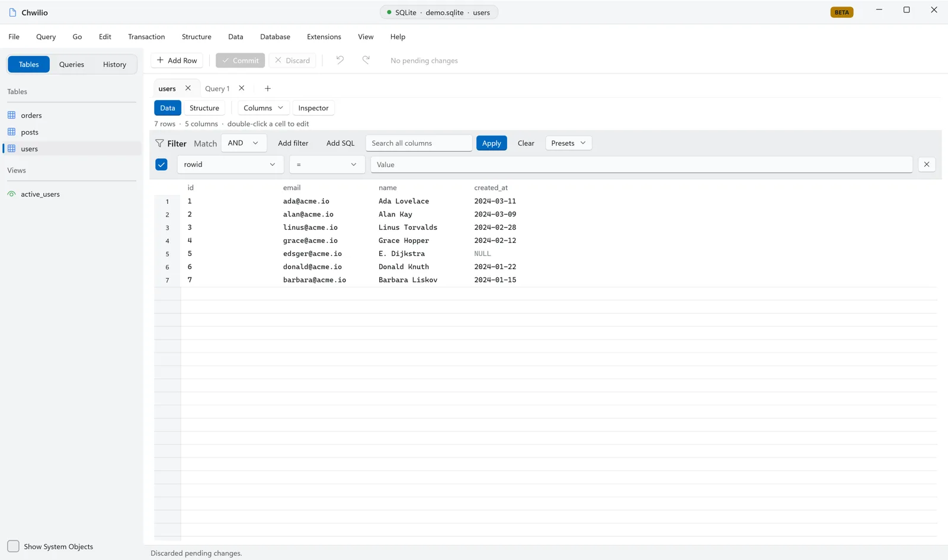This screenshot has height=560, width=948.
Task: Focus the Search all columns field
Action: [x=419, y=143]
